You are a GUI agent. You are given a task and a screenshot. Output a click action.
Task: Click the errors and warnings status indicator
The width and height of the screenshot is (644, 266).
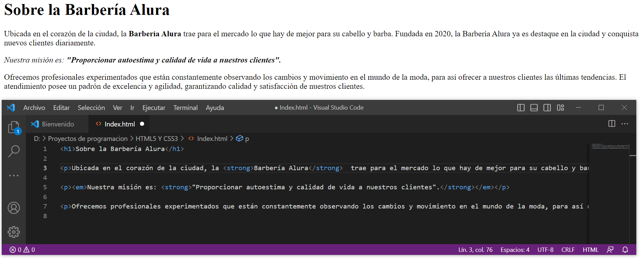(22, 250)
